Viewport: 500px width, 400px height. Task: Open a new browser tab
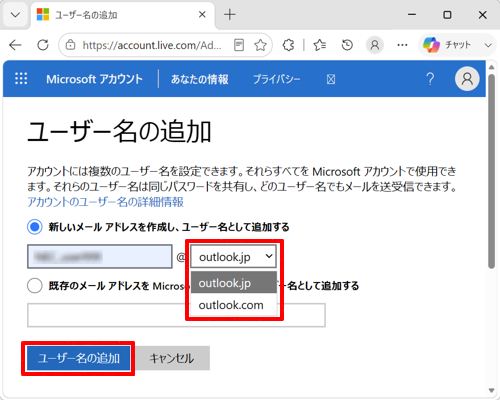tap(230, 15)
